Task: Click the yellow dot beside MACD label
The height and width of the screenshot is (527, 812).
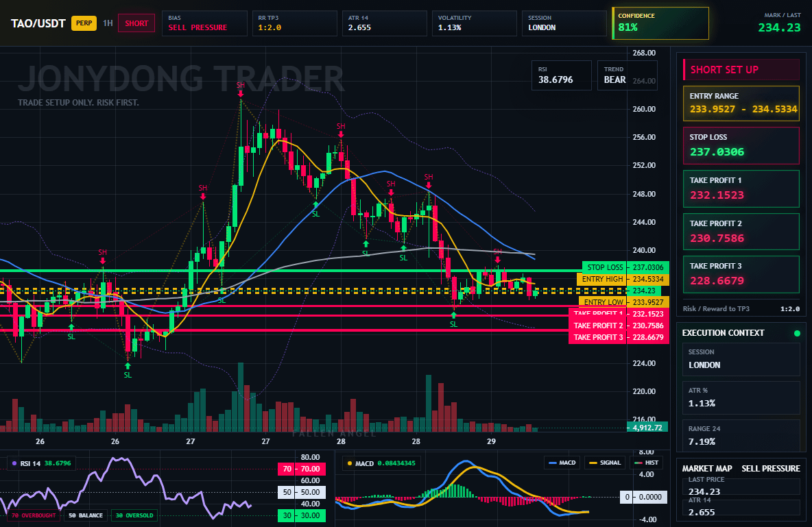Action: [x=350, y=463]
